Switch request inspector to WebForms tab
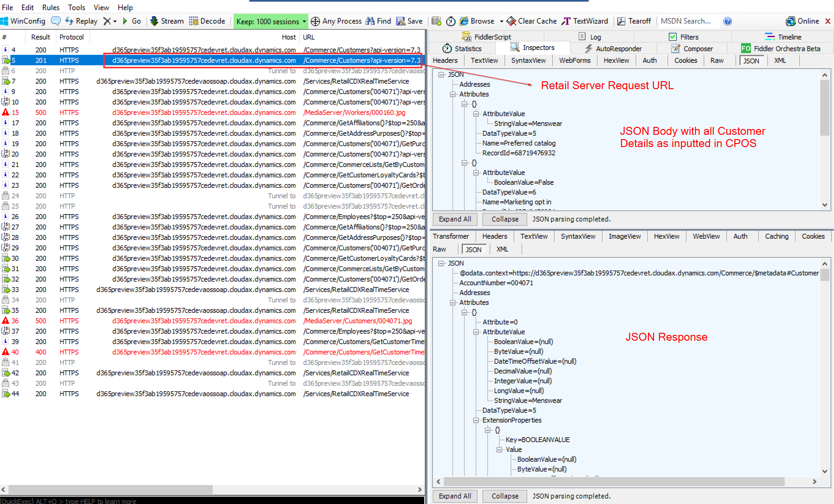The width and height of the screenshot is (834, 504). (x=575, y=60)
